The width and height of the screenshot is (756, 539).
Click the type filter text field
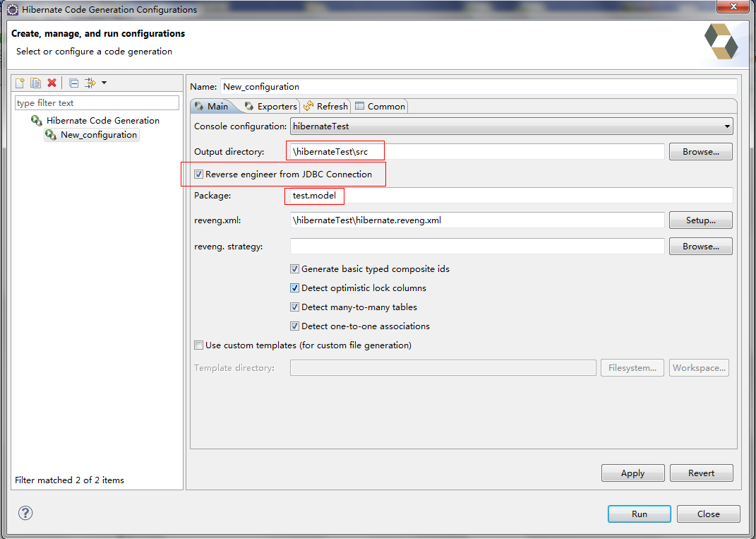point(96,102)
